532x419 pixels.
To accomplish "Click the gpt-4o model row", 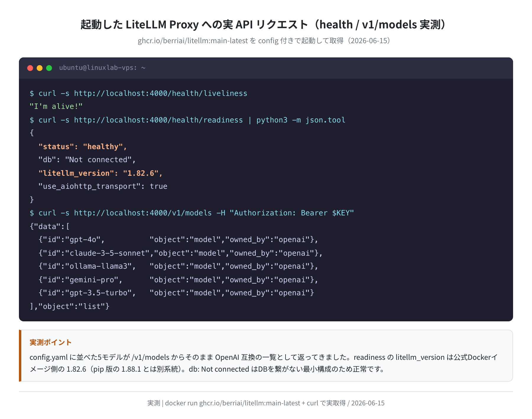I will point(178,240).
